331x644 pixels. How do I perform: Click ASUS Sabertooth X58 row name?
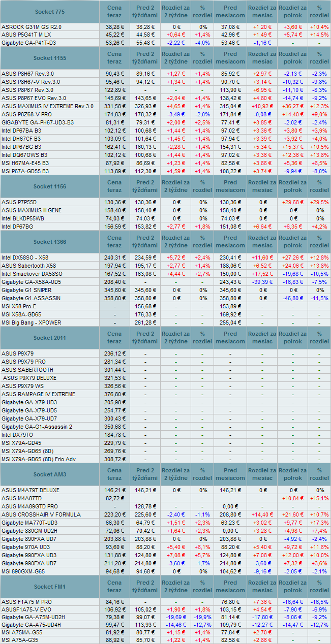point(29,266)
